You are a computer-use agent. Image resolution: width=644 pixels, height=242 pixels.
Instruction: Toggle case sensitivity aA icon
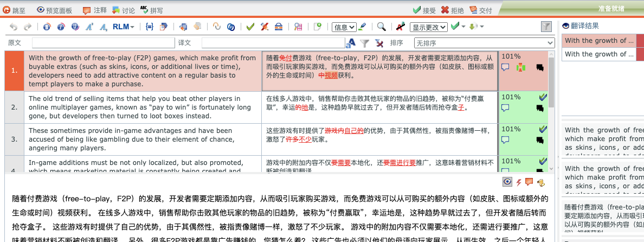pos(351,43)
